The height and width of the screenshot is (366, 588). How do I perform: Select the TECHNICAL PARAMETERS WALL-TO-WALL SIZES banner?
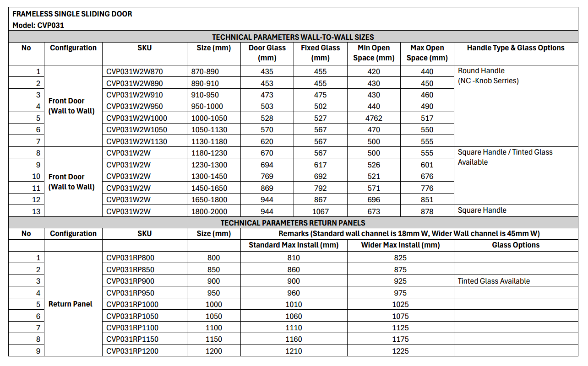click(x=293, y=37)
